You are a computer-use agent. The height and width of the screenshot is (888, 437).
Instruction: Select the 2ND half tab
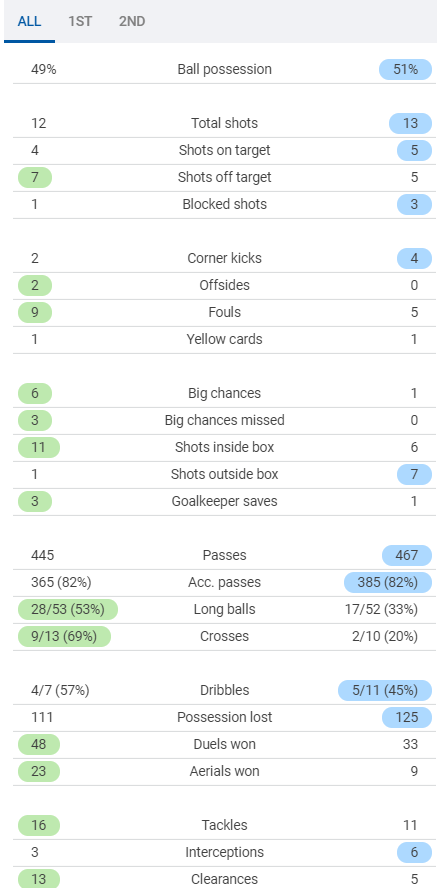click(x=132, y=22)
